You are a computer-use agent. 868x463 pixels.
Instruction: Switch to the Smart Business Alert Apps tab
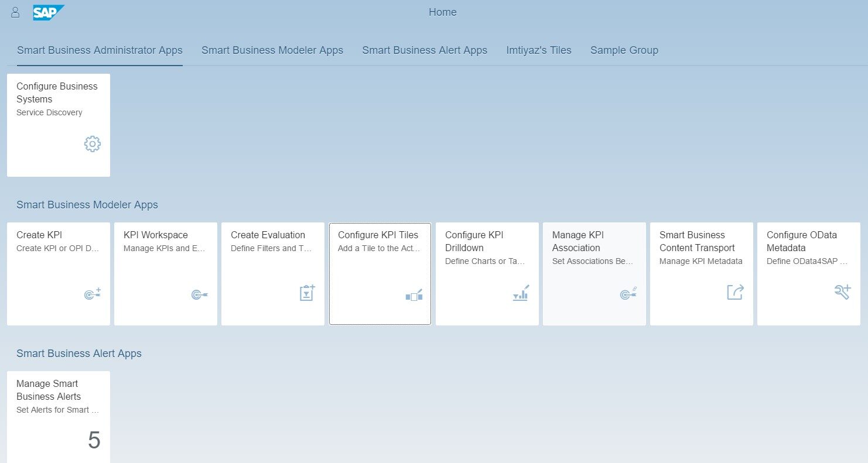[425, 50]
